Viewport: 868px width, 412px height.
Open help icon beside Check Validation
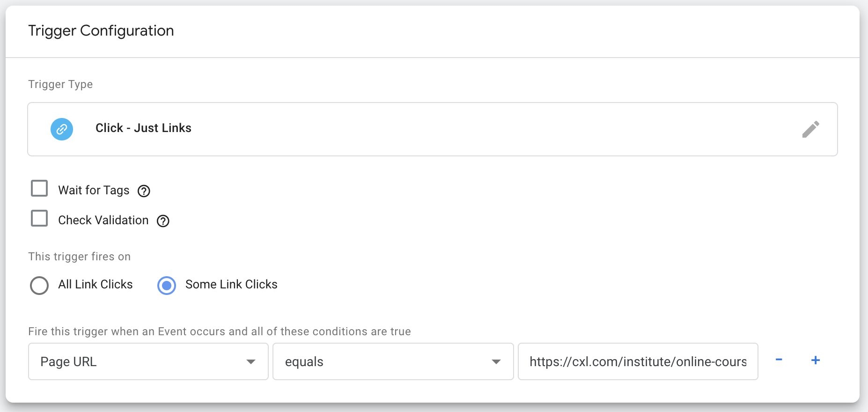click(163, 221)
